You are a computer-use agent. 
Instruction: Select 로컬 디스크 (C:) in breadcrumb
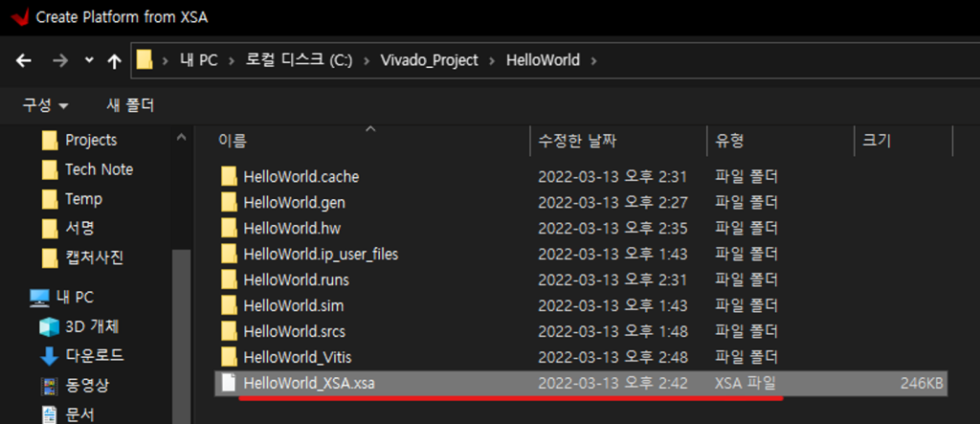[299, 60]
